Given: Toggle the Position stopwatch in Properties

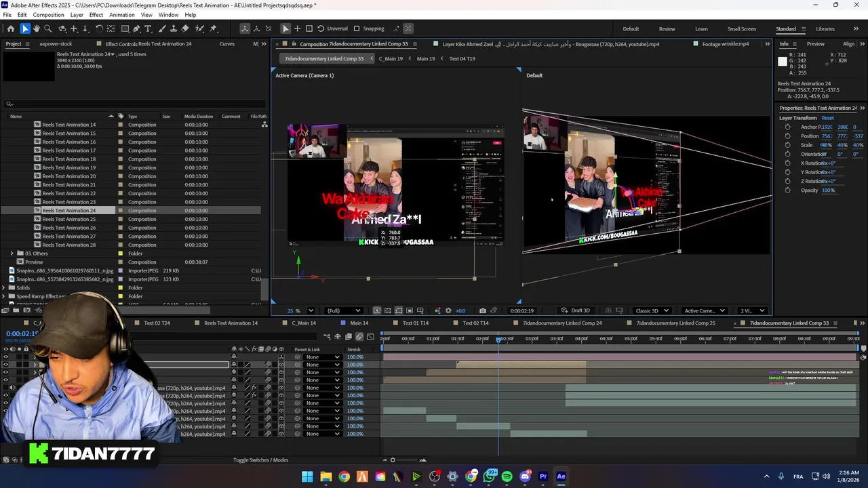Looking at the screenshot, I should click(x=787, y=136).
